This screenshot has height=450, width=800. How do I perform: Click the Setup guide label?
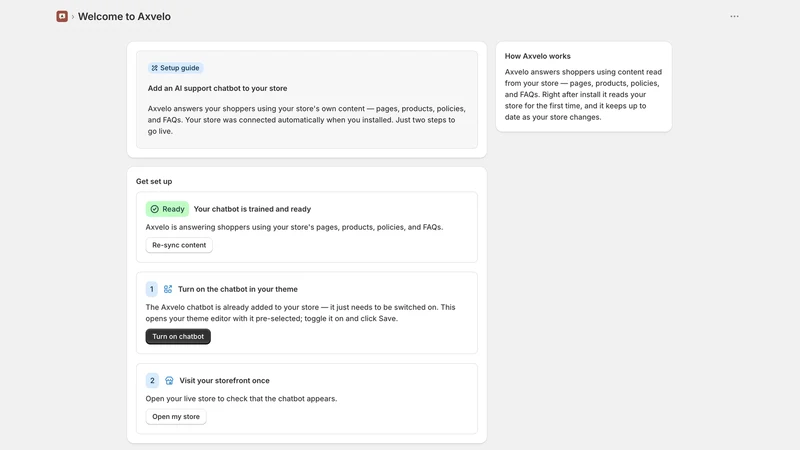point(180,68)
